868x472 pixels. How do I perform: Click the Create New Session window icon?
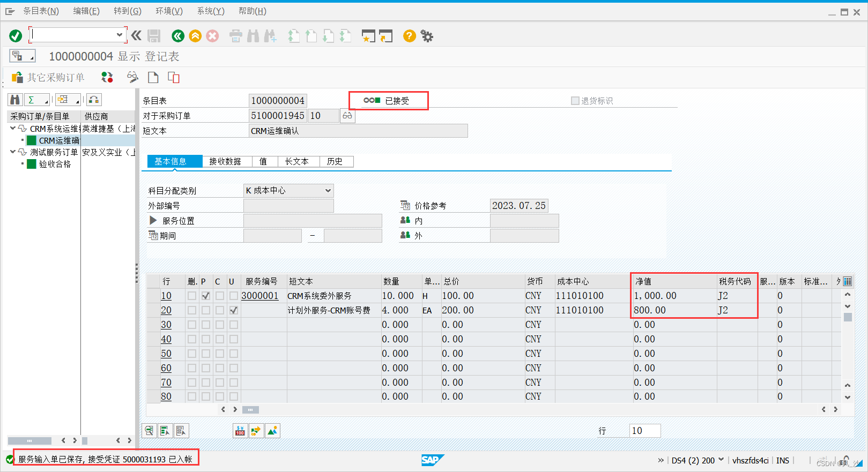[368, 36]
